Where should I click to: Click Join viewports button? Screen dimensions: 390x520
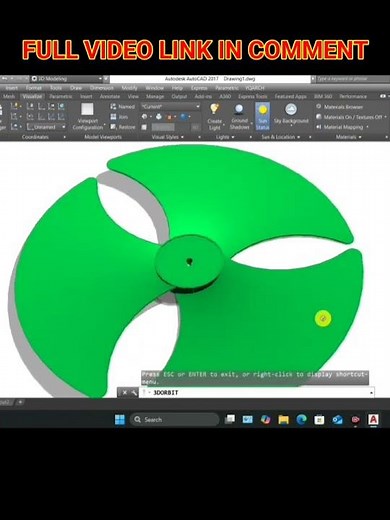pos(119,117)
